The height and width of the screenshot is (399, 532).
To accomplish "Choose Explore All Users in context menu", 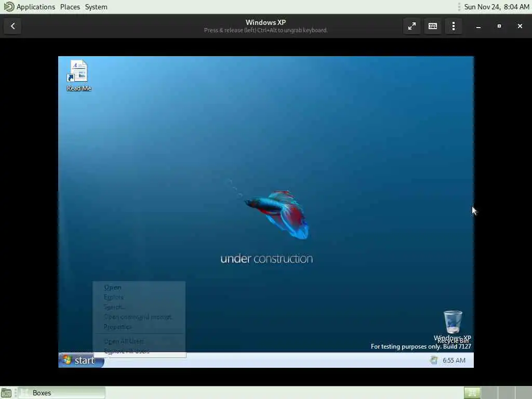I will tap(139, 351).
